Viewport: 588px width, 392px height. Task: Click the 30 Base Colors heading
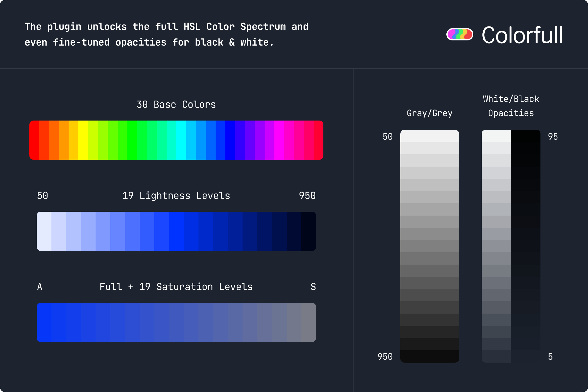click(176, 105)
